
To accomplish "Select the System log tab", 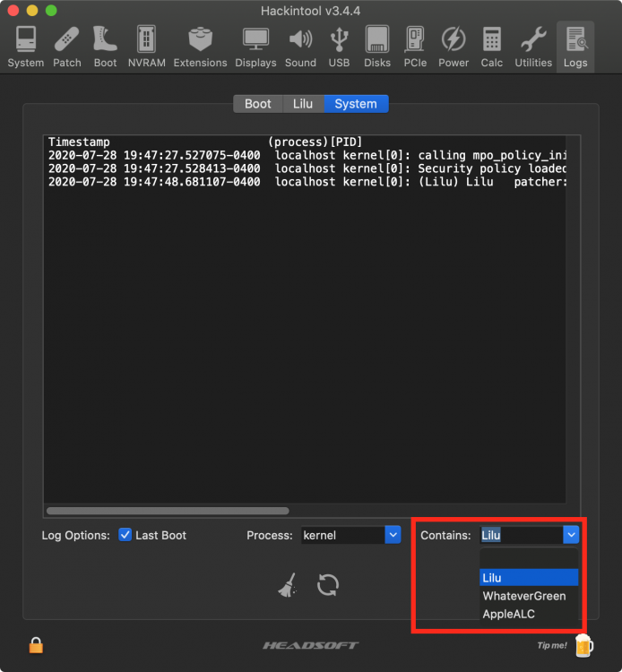I will 356,104.
